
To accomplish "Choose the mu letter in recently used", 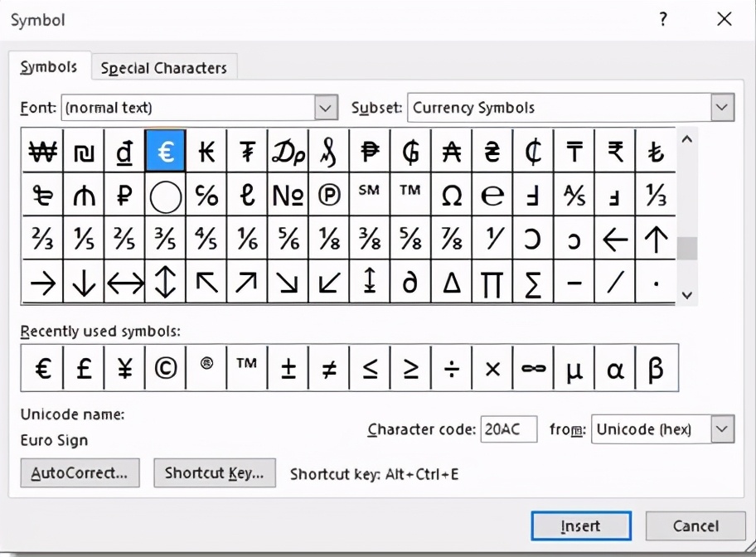I will (x=574, y=368).
